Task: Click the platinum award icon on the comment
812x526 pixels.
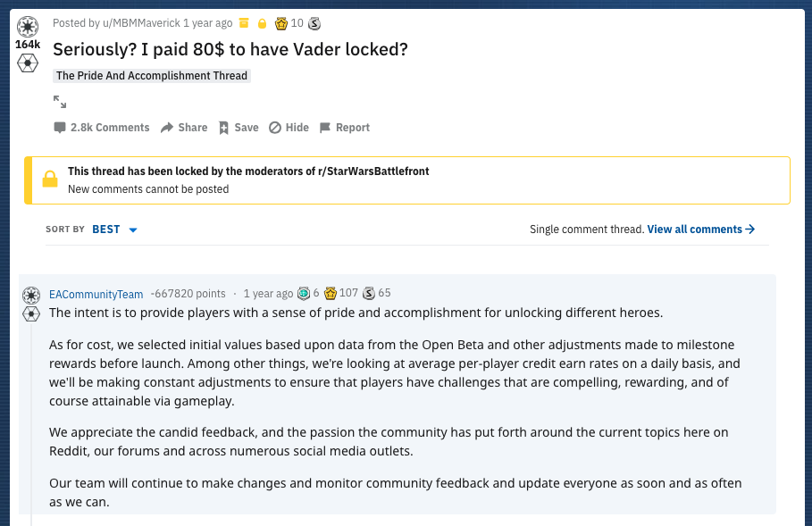Action: (x=304, y=293)
